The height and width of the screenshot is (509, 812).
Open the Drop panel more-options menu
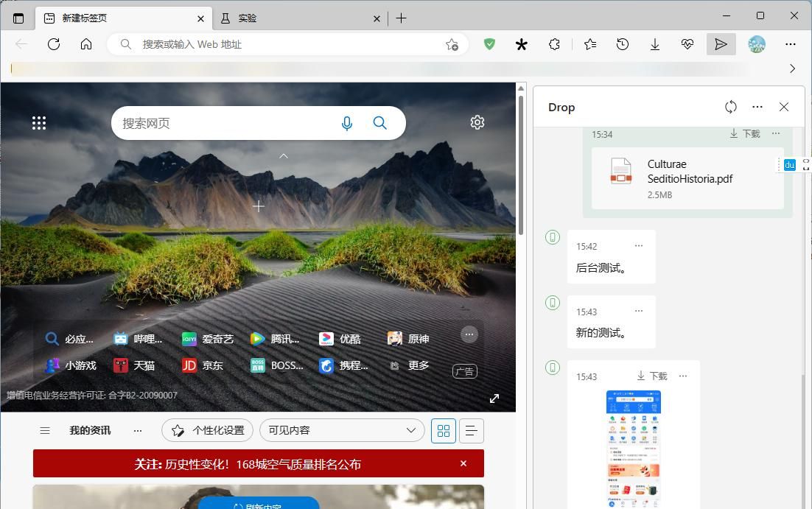[x=757, y=107]
